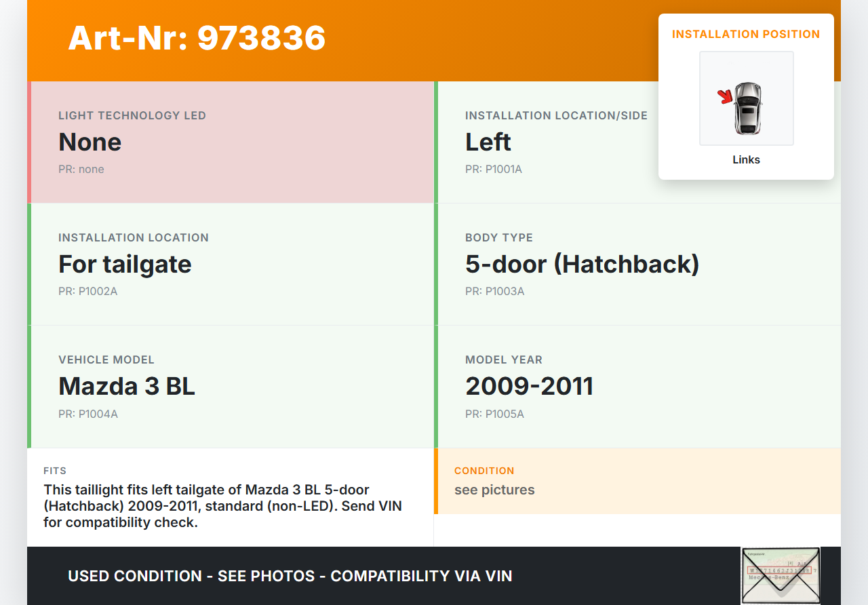The image size is (868, 605).
Task: Select the Installation Location/Side Left card
Action: (542, 142)
